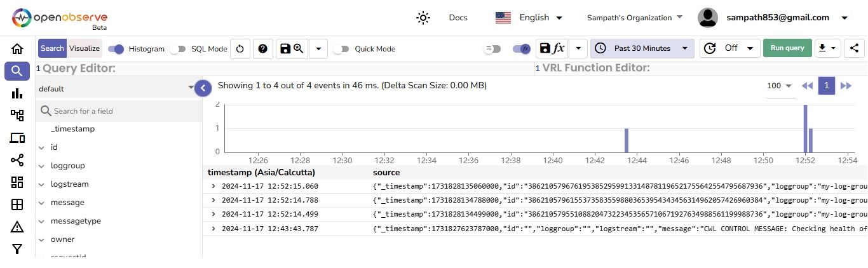Click the Run query button
Image resolution: width=868 pixels, height=268 pixels.
[787, 48]
